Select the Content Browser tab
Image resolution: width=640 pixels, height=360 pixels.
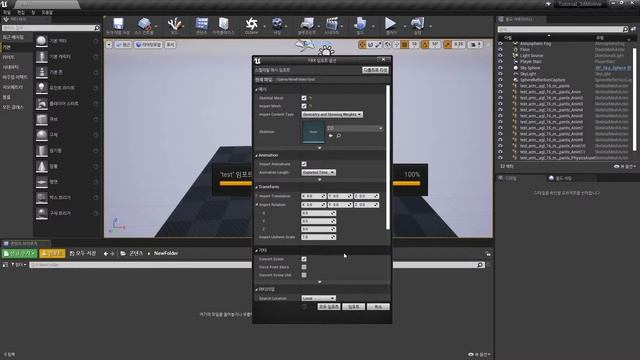25,243
